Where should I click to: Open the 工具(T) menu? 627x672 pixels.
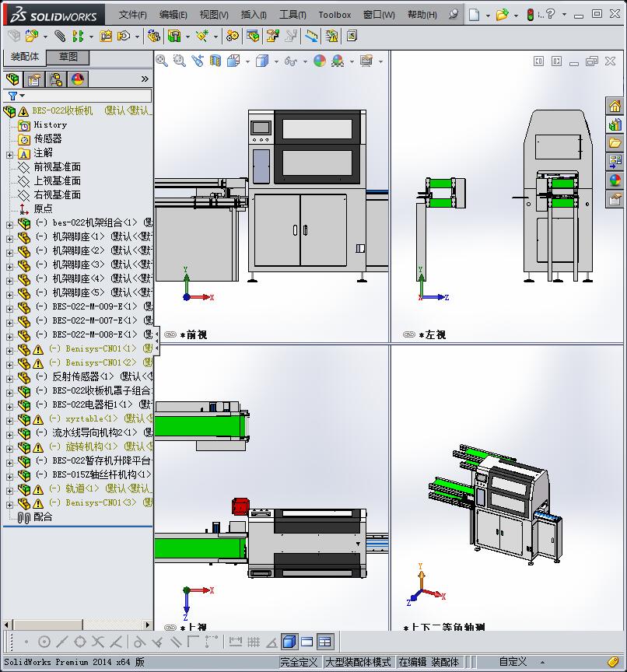click(x=292, y=15)
